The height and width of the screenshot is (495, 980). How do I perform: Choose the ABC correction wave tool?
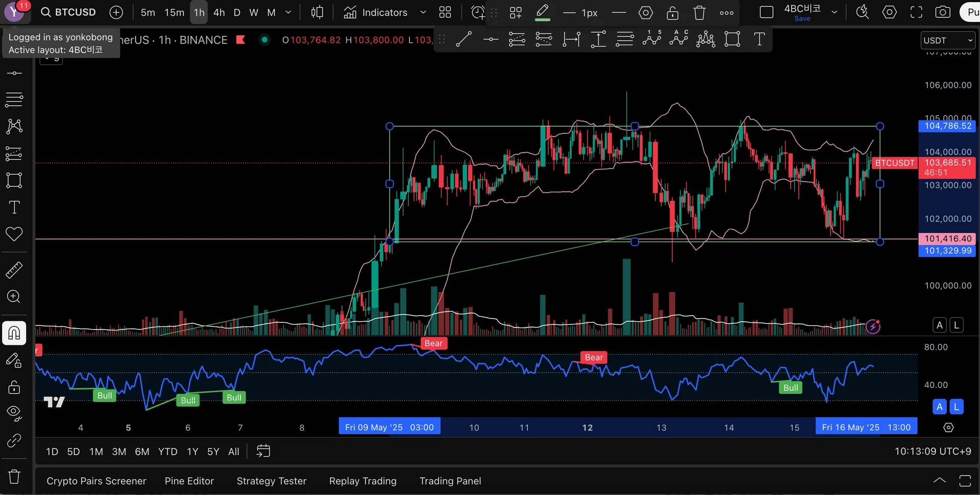point(679,39)
